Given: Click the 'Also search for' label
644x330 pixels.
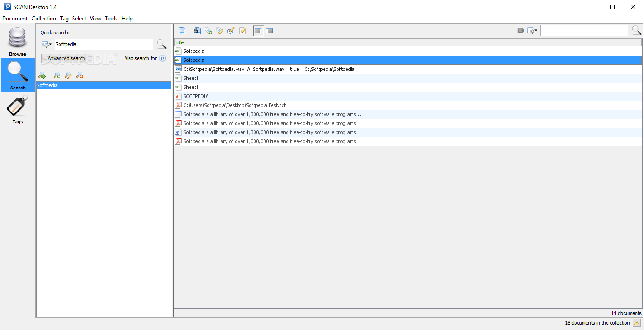Looking at the screenshot, I should [x=140, y=58].
